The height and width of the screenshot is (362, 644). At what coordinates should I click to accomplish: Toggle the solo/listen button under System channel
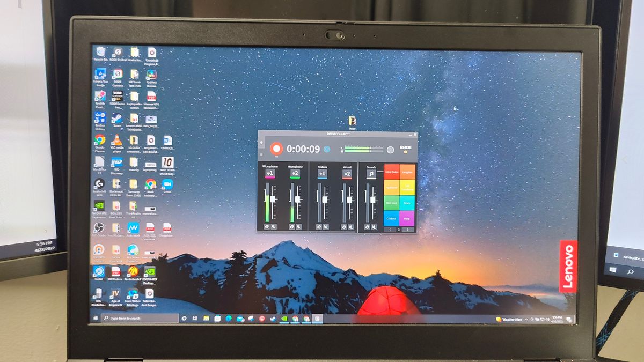pos(319,227)
